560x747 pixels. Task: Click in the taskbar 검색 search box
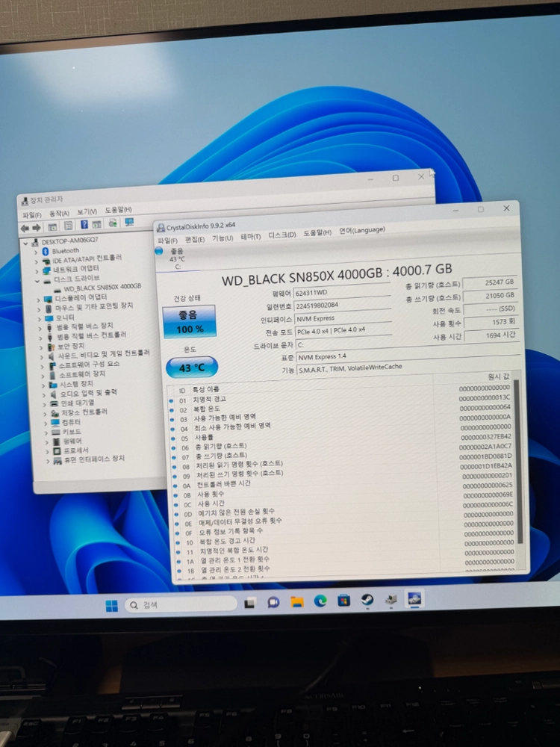click(x=181, y=604)
